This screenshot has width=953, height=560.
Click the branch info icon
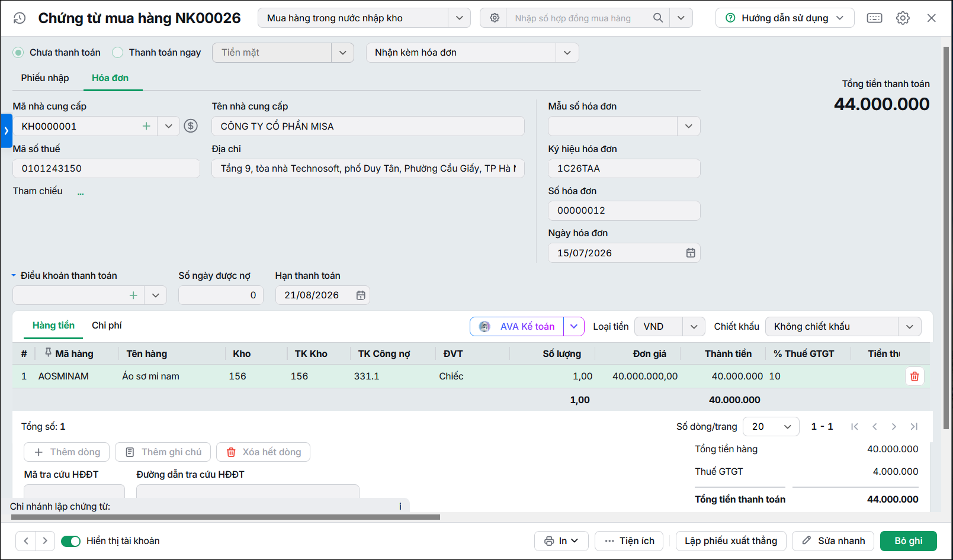coord(400,507)
